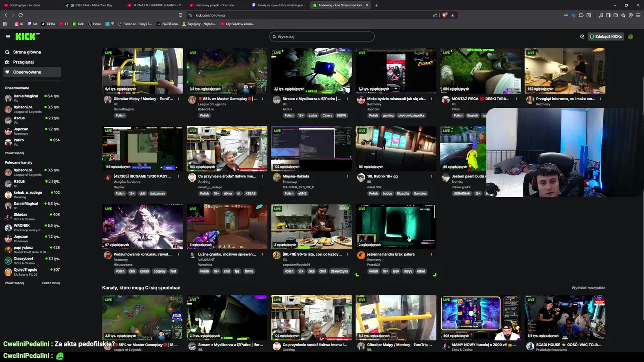Open Classybeef avatar in sidebar
The width and height of the screenshot is (644, 362).
[8, 260]
